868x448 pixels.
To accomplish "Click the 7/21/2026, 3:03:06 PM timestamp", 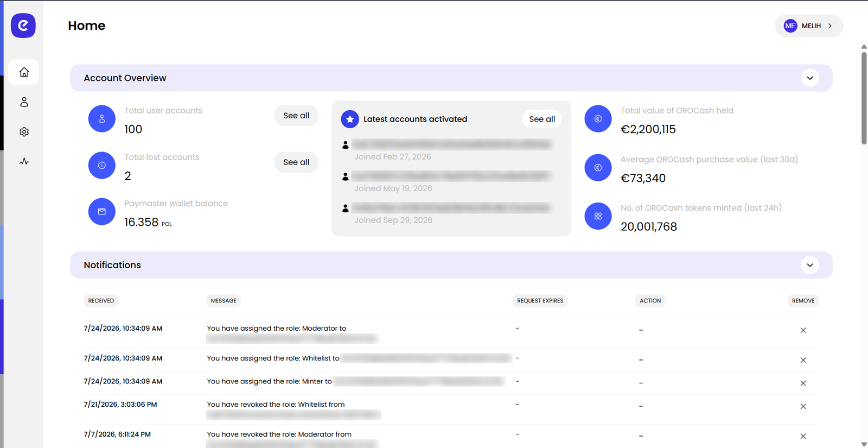I will click(x=120, y=405).
